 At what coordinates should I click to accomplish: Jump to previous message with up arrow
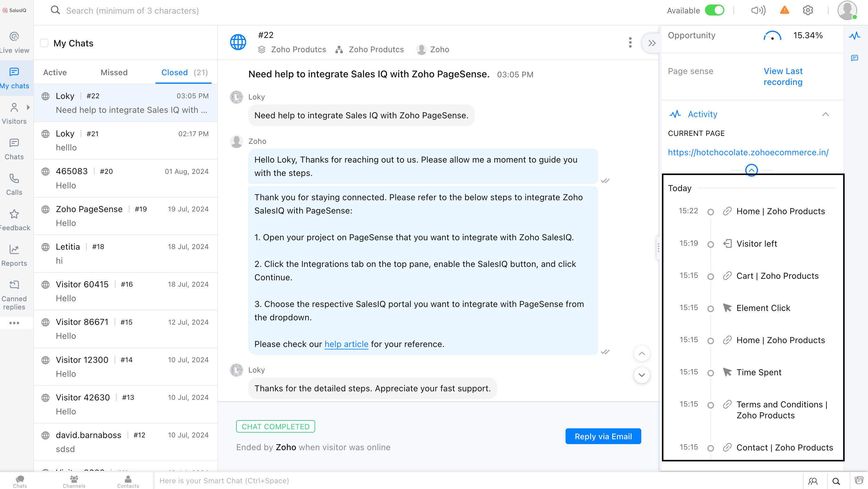(x=642, y=353)
